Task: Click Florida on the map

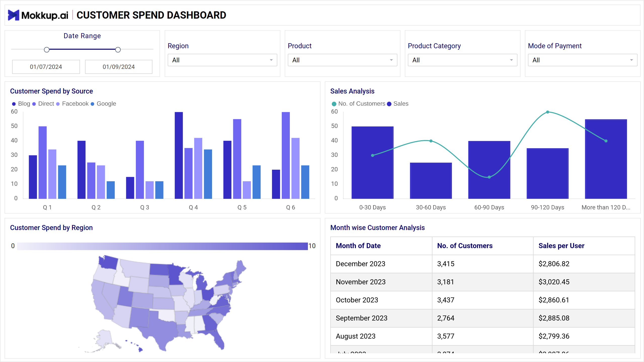Action: 216,338
